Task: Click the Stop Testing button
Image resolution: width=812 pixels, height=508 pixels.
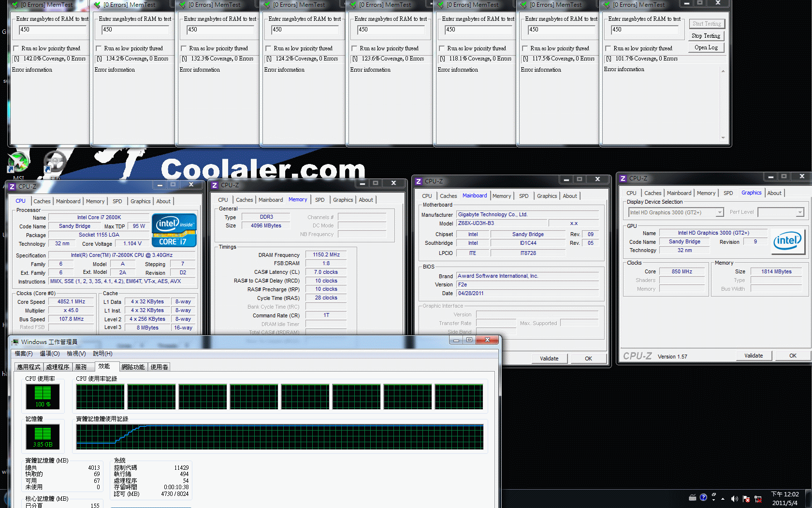Action: 706,36
